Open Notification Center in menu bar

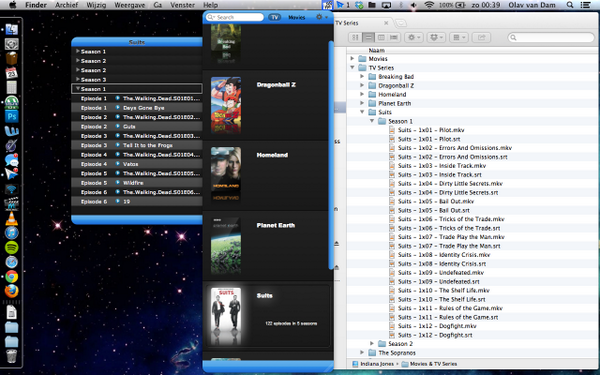click(x=585, y=5)
